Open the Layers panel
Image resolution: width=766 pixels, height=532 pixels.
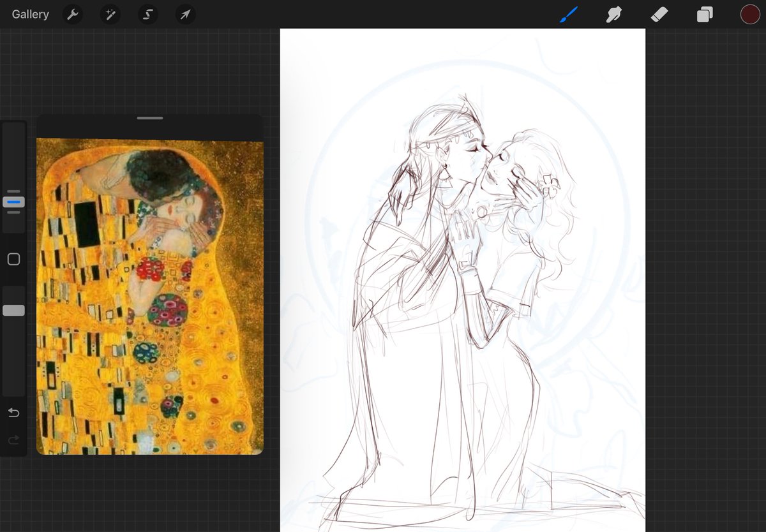pyautogui.click(x=704, y=14)
